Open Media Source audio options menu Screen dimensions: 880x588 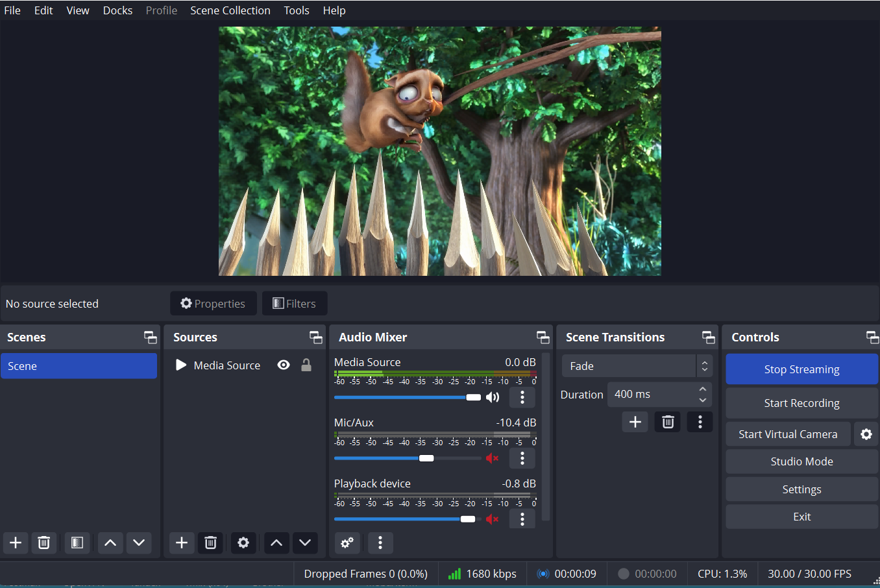point(522,397)
